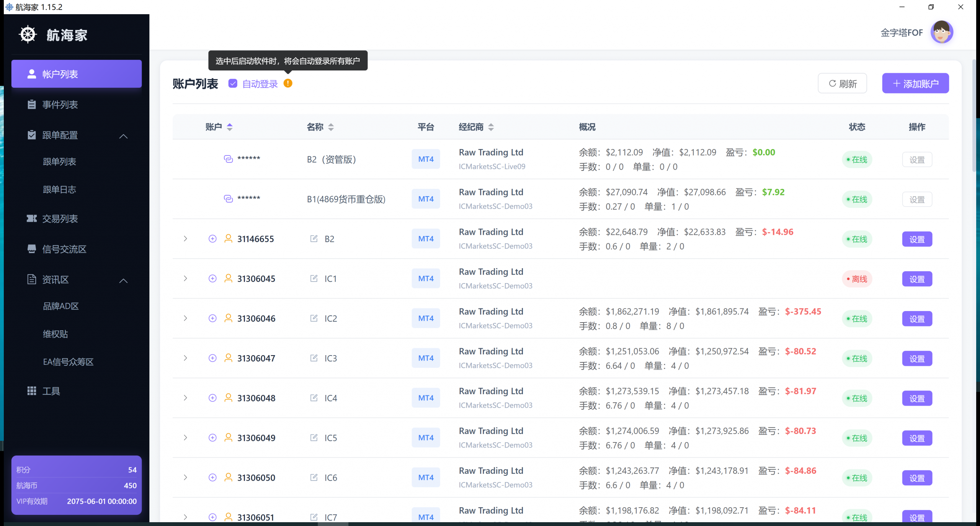The width and height of the screenshot is (980, 526).
Task: Click 设置 button for account 31306047
Action: (x=917, y=359)
